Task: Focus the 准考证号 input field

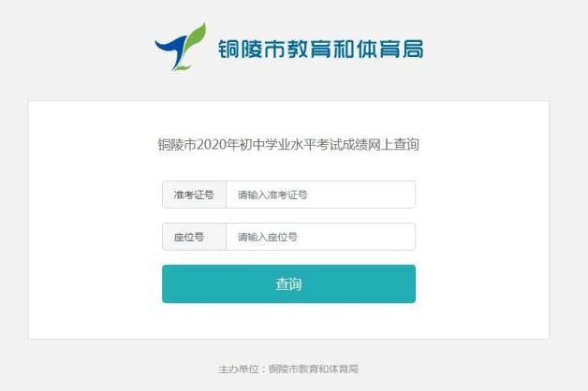Action: point(320,195)
